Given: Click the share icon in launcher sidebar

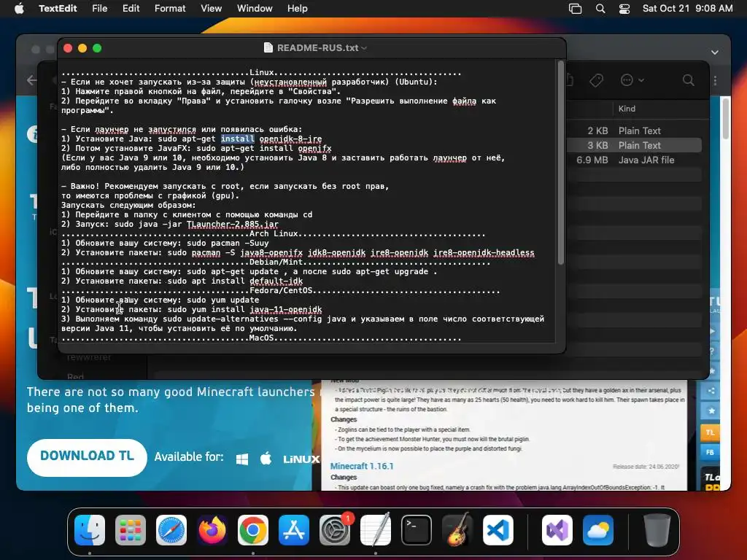Looking at the screenshot, I should [711, 391].
